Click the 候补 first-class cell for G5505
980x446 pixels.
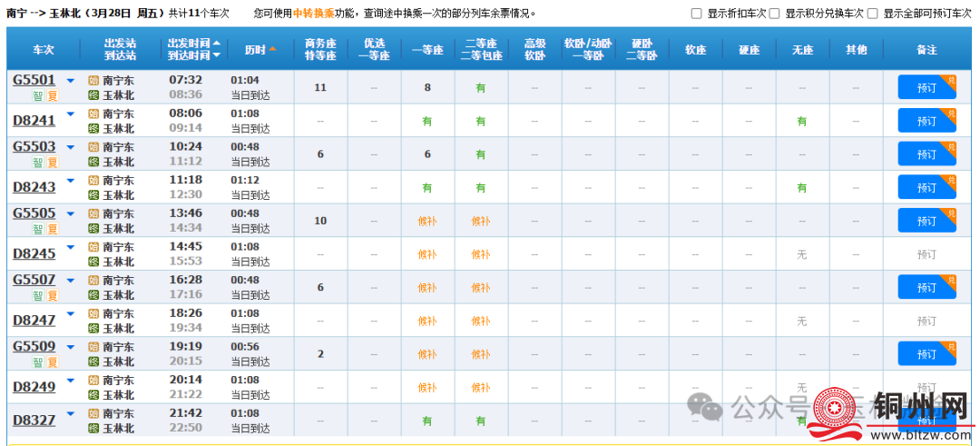point(427,221)
